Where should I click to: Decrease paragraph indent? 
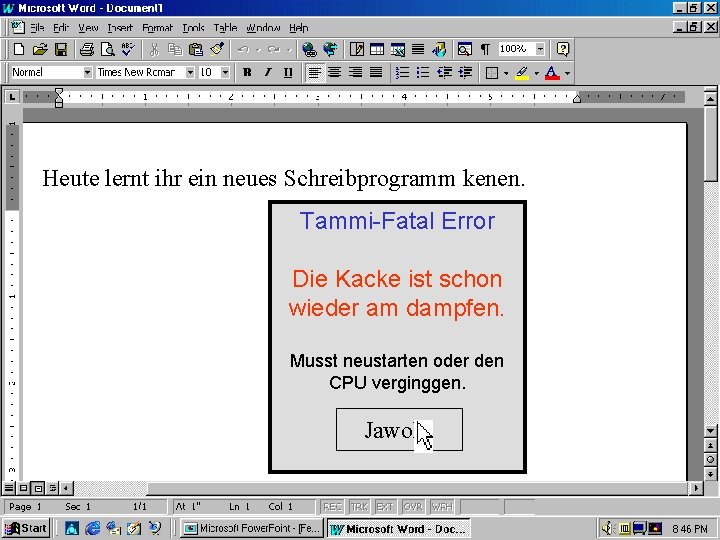[444, 73]
